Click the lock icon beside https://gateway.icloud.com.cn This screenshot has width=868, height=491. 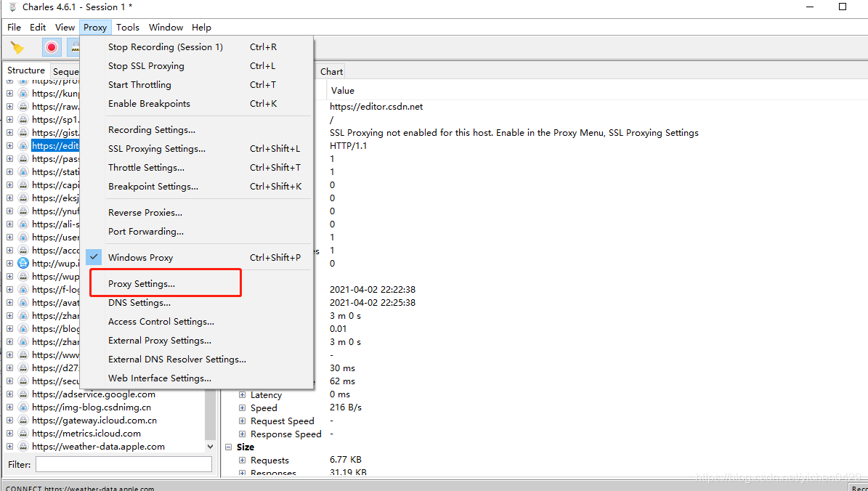(23, 420)
